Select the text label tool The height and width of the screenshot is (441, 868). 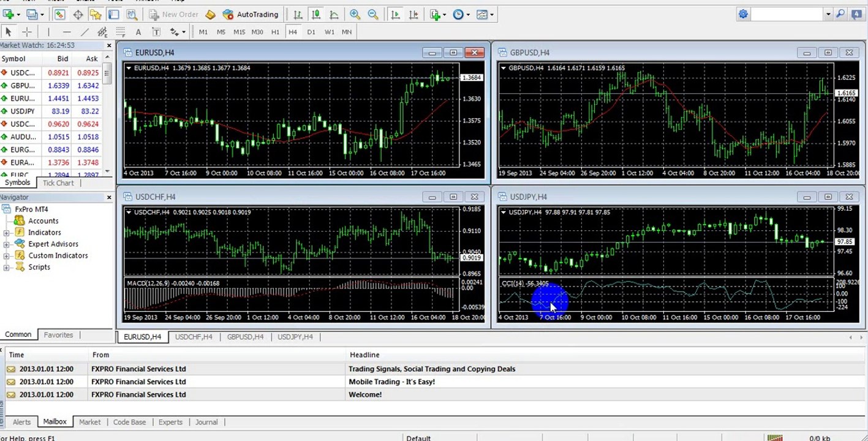[156, 32]
